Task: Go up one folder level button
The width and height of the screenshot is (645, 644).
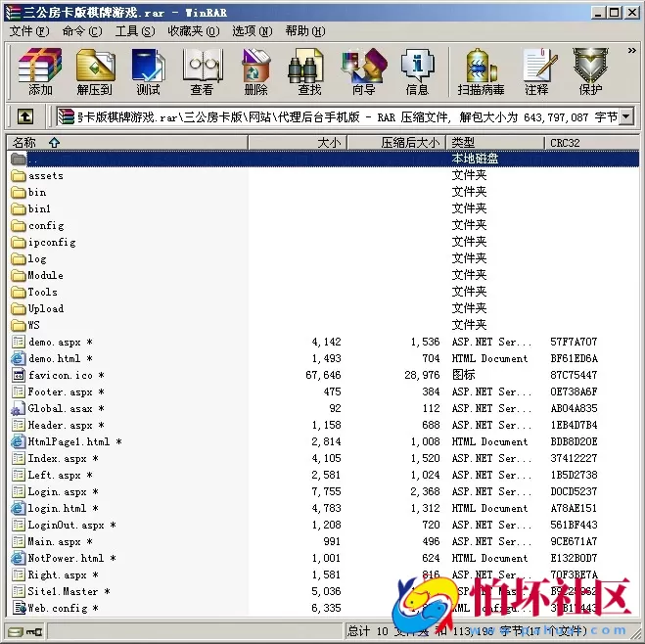Action: click(x=25, y=117)
